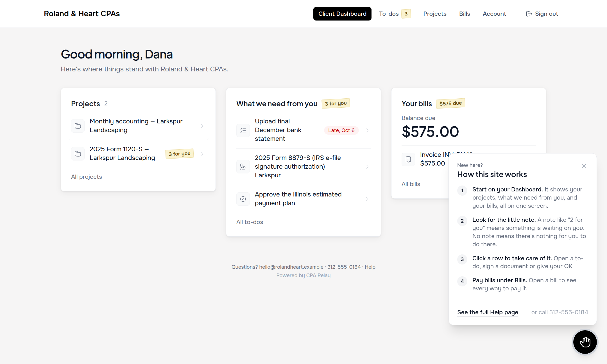Open Form 1120-S row chevron
The width and height of the screenshot is (607, 364).
pos(202,154)
